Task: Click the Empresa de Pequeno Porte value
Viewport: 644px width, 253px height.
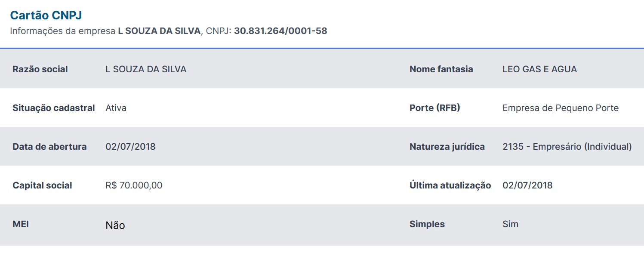Action: click(560, 108)
